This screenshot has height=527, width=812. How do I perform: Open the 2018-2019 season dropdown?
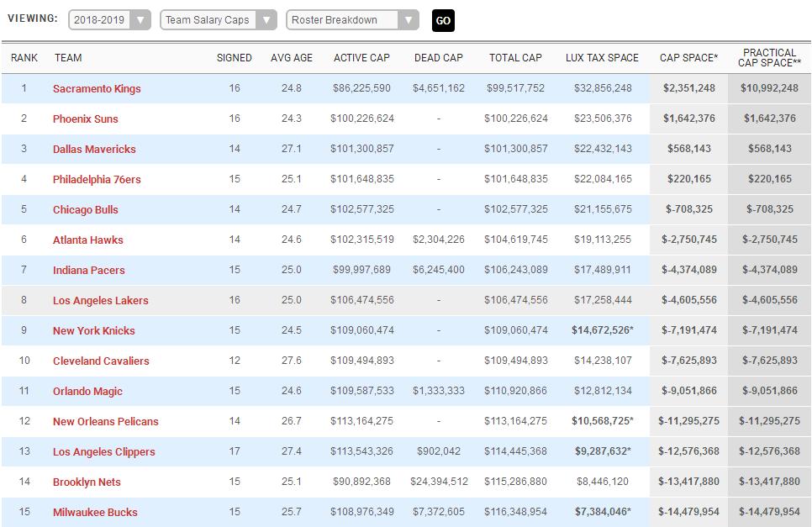[109, 20]
